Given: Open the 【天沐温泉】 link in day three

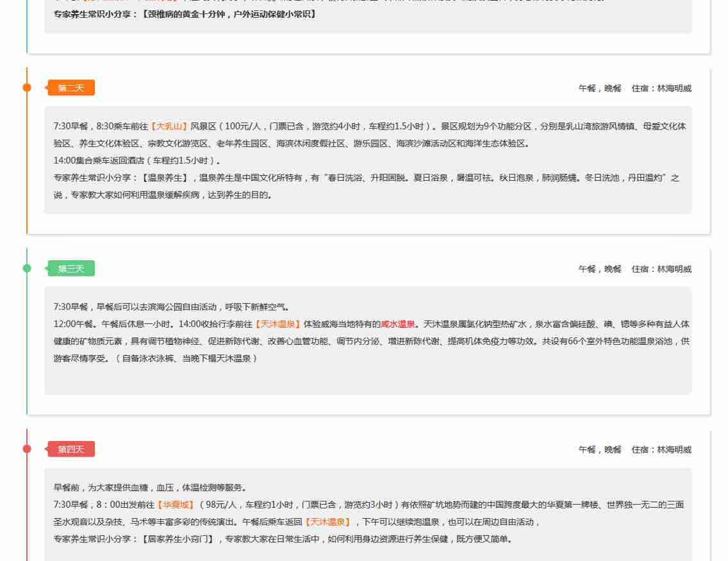Looking at the screenshot, I should [278, 324].
